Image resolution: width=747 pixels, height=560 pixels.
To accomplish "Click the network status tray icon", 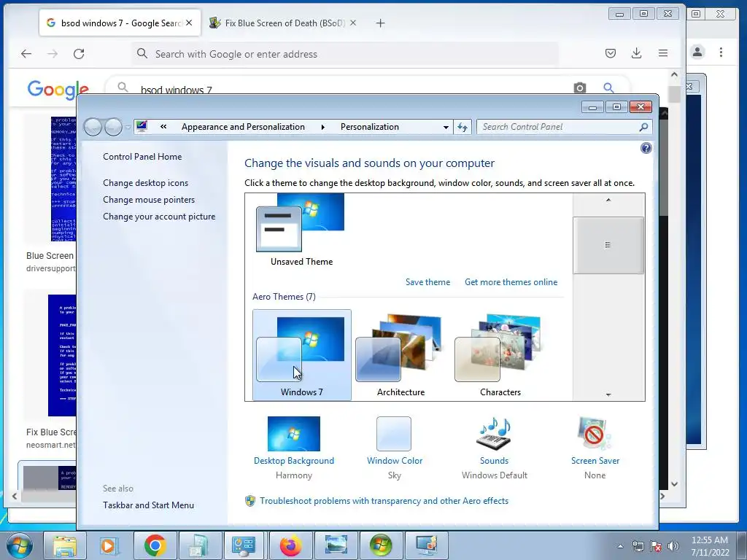I will (x=638, y=546).
